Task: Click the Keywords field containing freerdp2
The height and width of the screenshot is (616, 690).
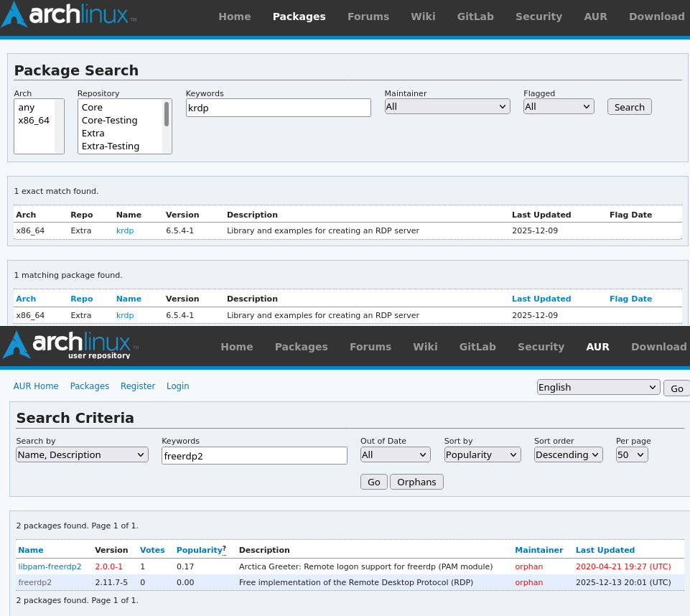Action: click(254, 456)
